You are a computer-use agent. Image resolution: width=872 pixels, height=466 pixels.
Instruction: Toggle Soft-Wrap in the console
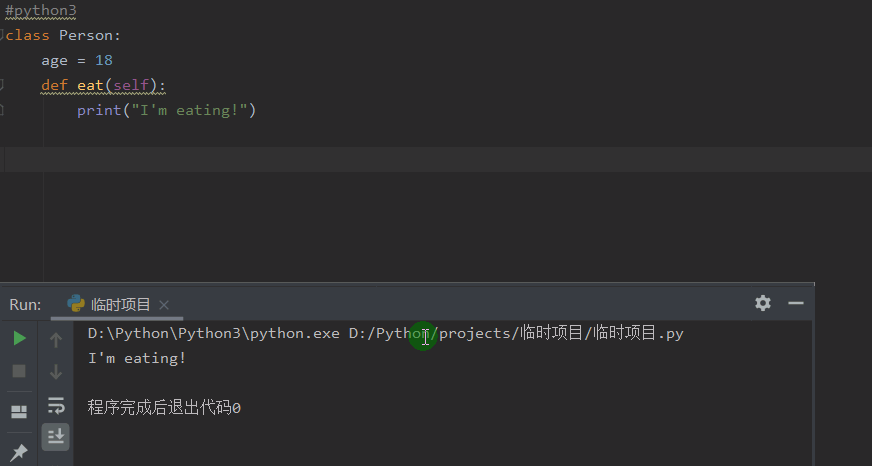pos(56,405)
